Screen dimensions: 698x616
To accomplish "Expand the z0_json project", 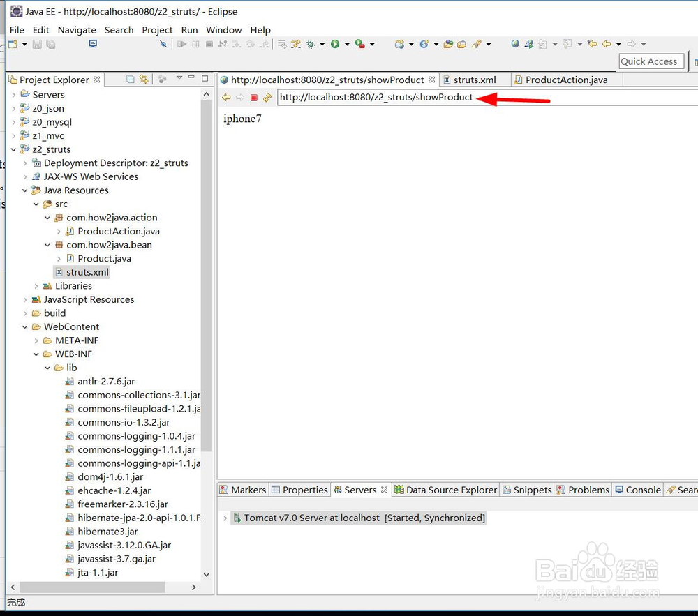I will (x=13, y=109).
